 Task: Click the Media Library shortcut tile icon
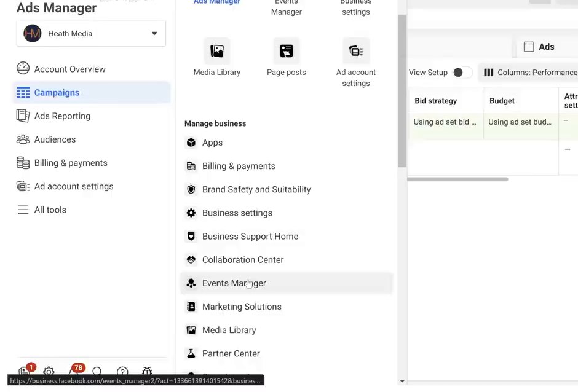pos(216,51)
